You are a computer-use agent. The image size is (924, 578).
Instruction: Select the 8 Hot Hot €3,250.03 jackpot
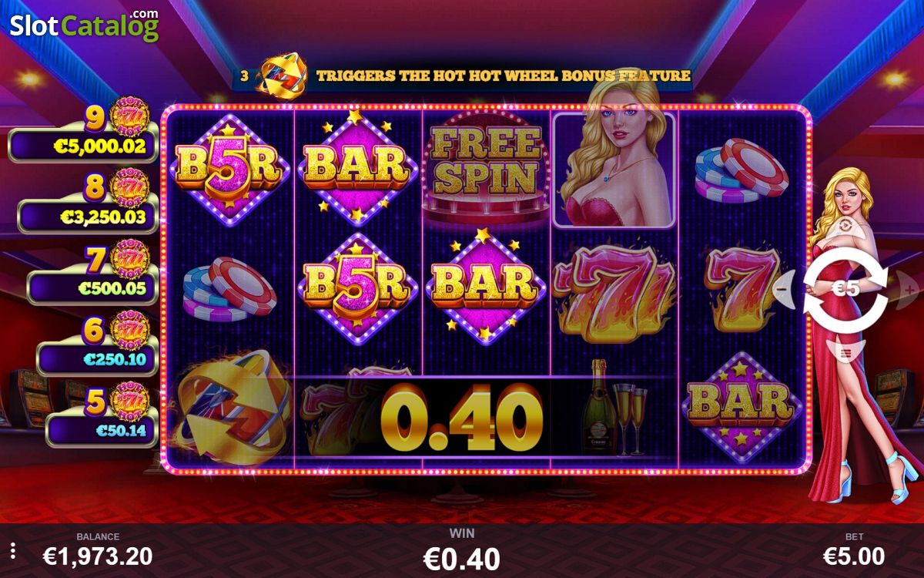(x=88, y=203)
